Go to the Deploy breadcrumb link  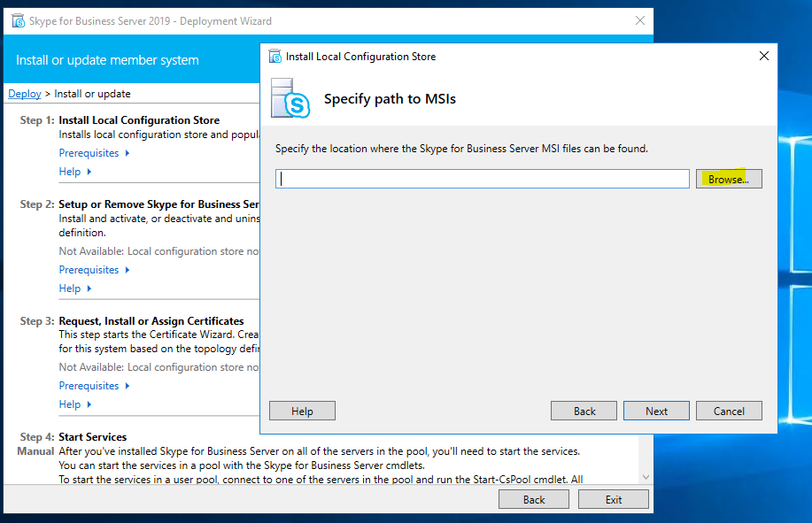pos(25,94)
